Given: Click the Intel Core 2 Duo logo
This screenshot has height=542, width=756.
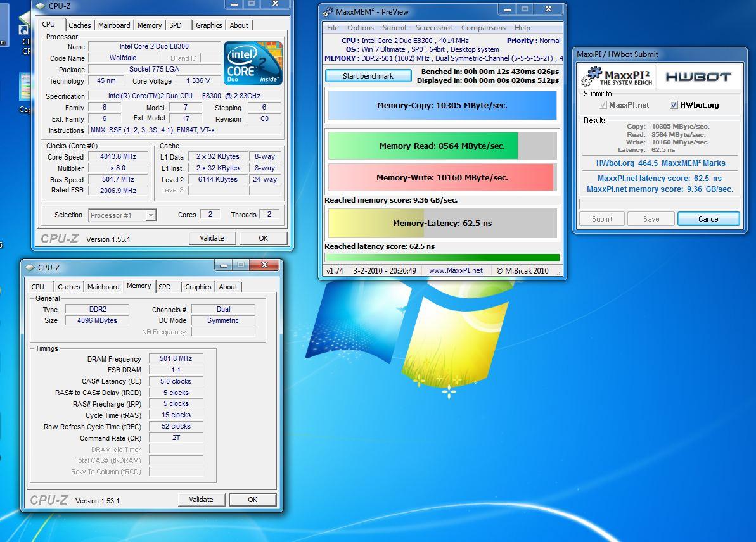Looking at the screenshot, I should [253, 63].
